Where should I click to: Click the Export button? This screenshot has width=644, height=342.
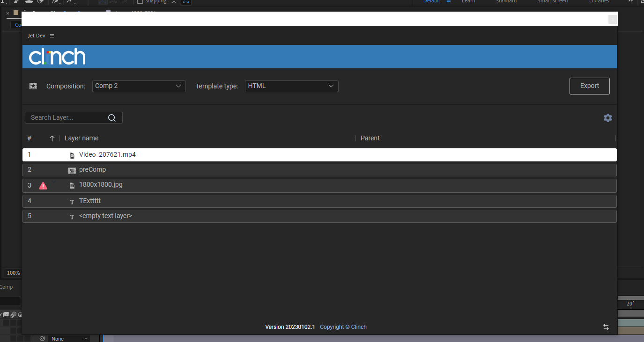[x=590, y=86]
